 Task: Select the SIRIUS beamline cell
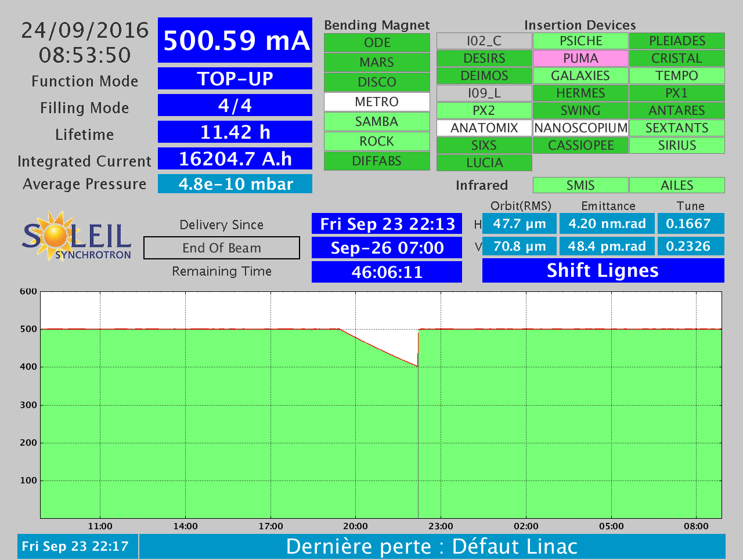[677, 146]
